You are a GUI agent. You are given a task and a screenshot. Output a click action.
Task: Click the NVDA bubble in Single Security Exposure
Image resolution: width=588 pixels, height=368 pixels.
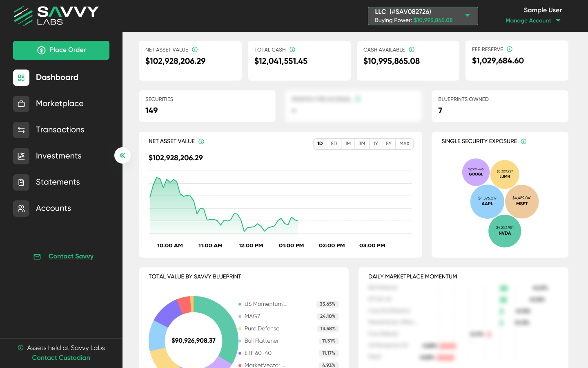[x=505, y=231]
